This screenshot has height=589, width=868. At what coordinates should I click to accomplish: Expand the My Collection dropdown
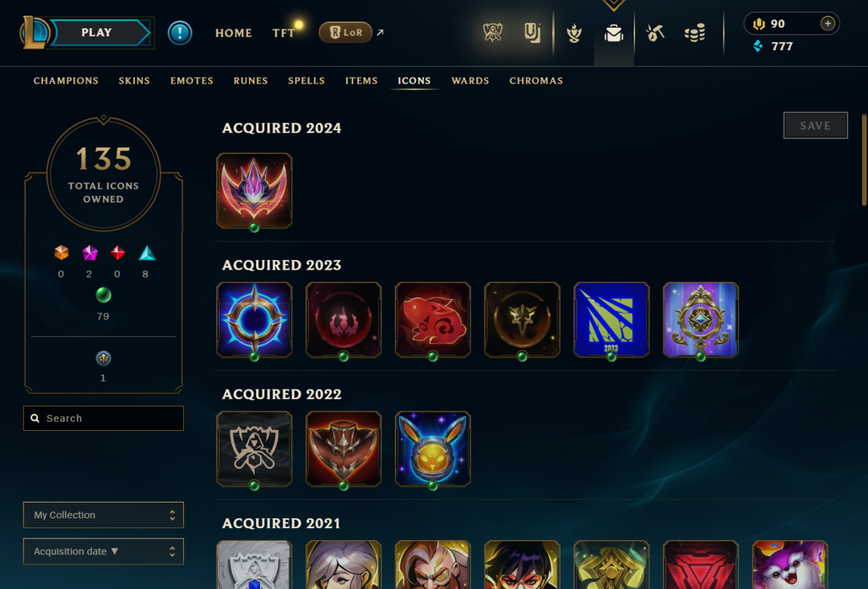pos(104,515)
